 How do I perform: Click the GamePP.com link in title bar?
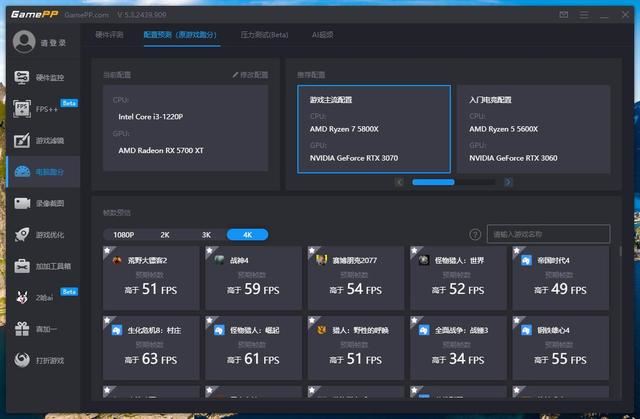click(x=87, y=15)
